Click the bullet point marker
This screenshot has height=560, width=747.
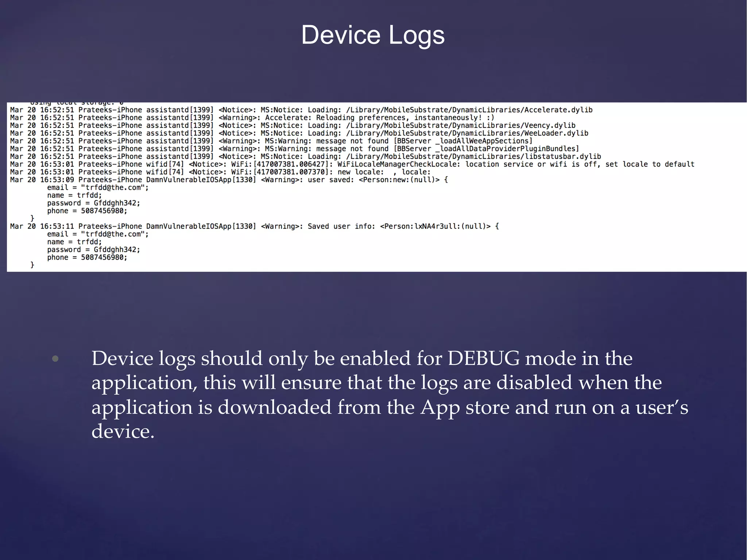coord(55,359)
